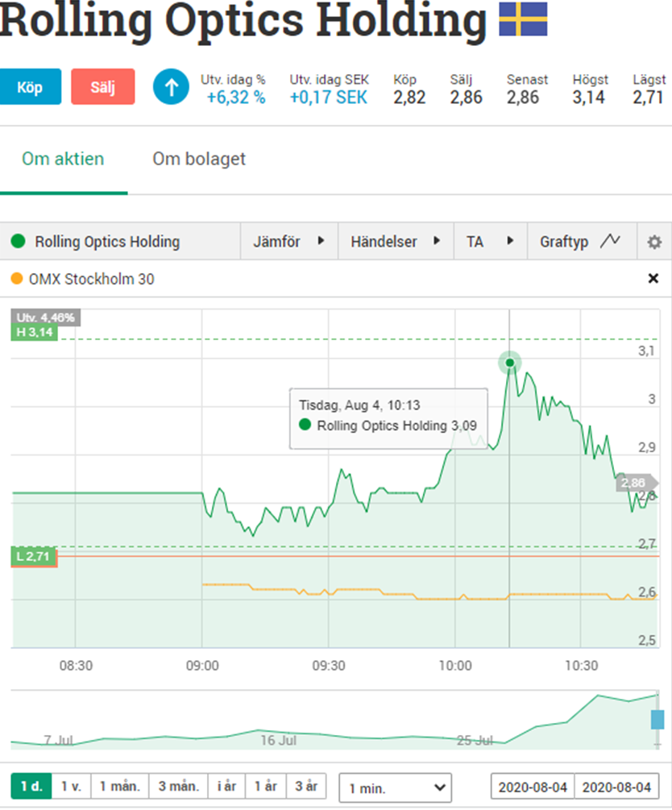Click the 16 Jul label in navigator
Screen dimensions: 672x810
pos(279,740)
